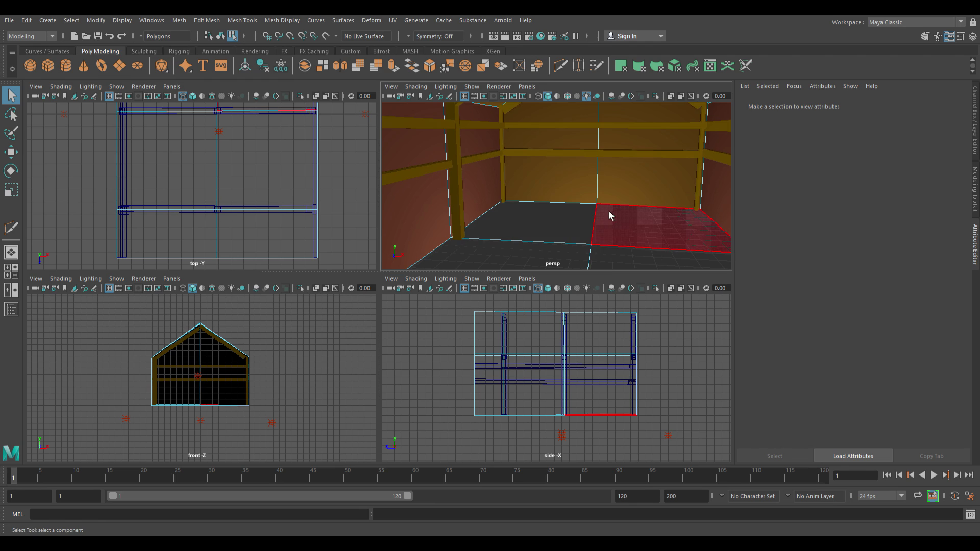
Task: Create a polygon torus from the shelf
Action: tap(101, 66)
